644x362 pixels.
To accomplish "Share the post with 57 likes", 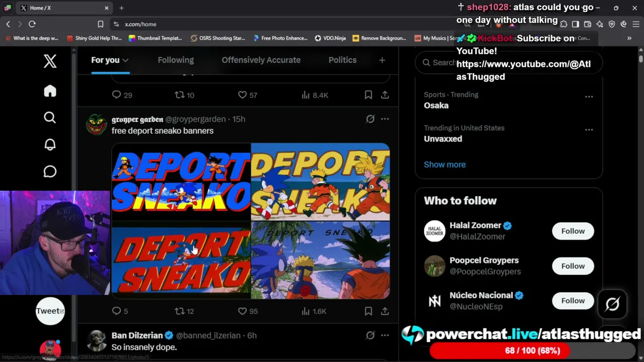I will (385, 95).
